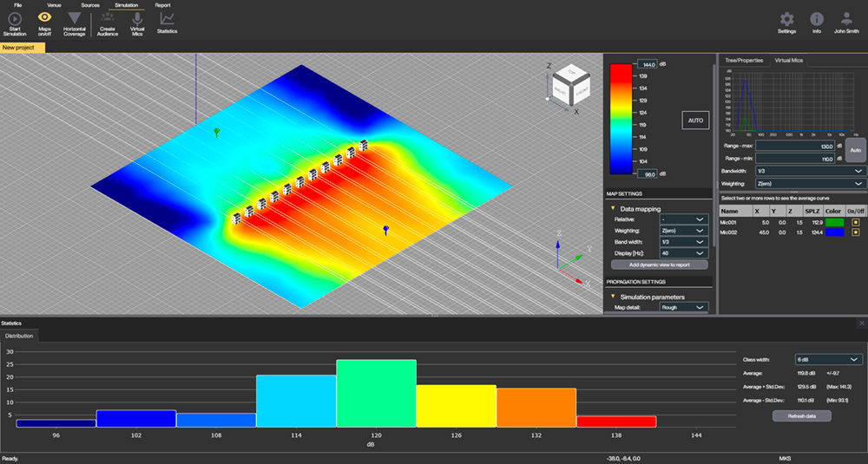Open the Display [Hz] dropdown
Image resolution: width=868 pixels, height=464 pixels.
(x=684, y=252)
